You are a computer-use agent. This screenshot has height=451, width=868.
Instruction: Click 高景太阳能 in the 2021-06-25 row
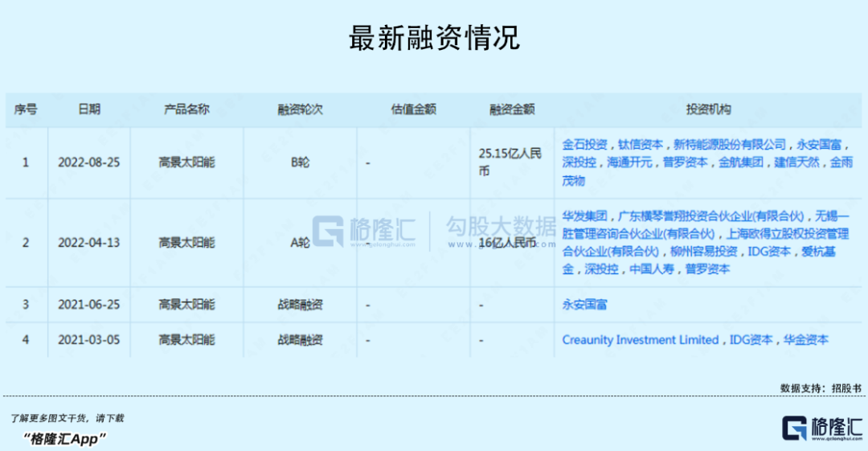186,305
